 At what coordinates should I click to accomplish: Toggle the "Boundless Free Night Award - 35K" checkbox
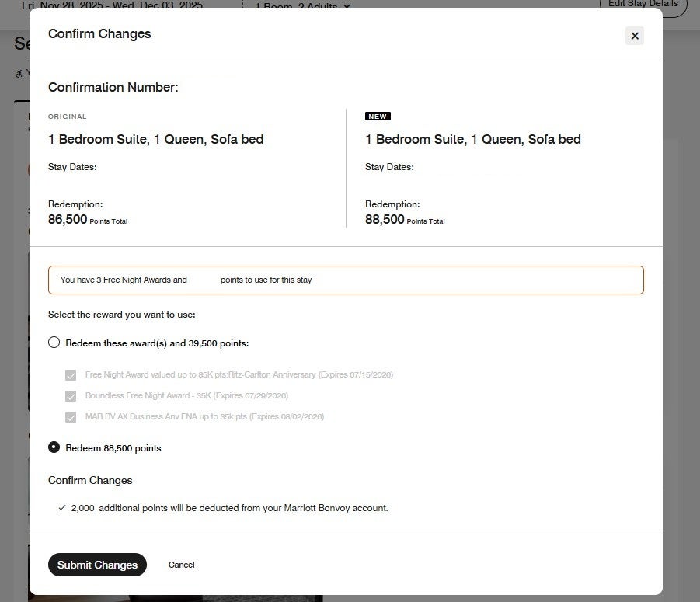(x=71, y=395)
